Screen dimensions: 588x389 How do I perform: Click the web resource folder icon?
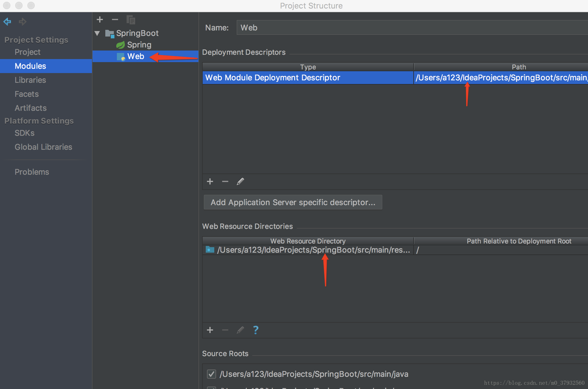coord(210,250)
